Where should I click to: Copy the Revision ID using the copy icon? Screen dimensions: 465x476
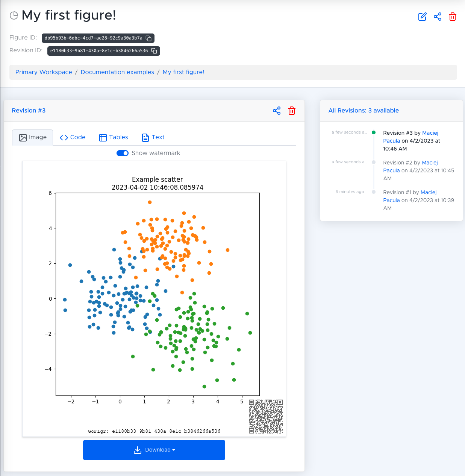[154, 51]
